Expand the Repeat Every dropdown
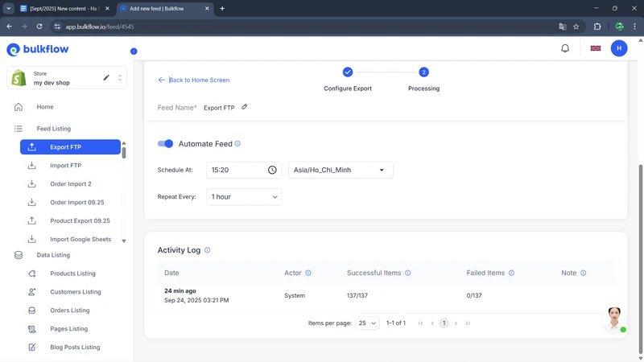 coord(244,196)
